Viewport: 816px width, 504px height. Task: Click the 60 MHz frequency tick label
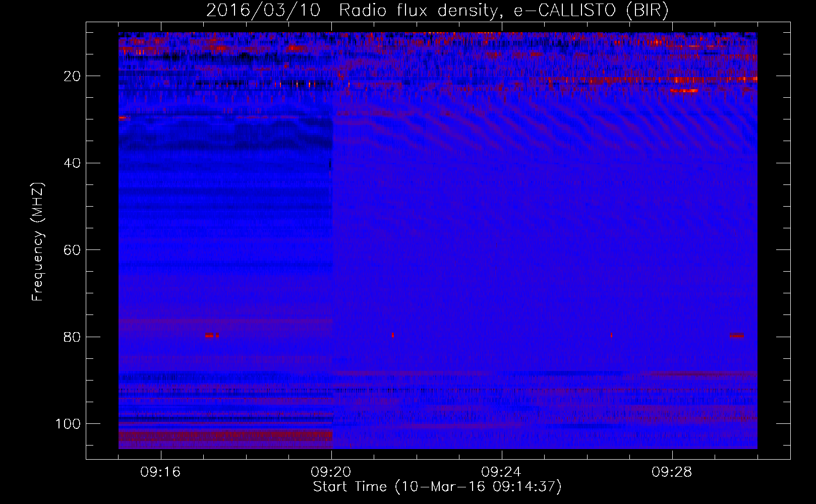coord(73,250)
